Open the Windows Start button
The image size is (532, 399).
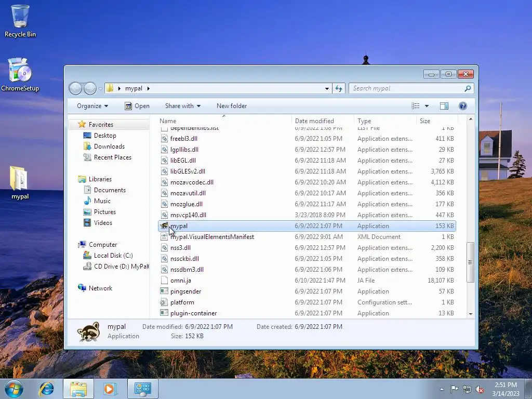[x=14, y=389]
